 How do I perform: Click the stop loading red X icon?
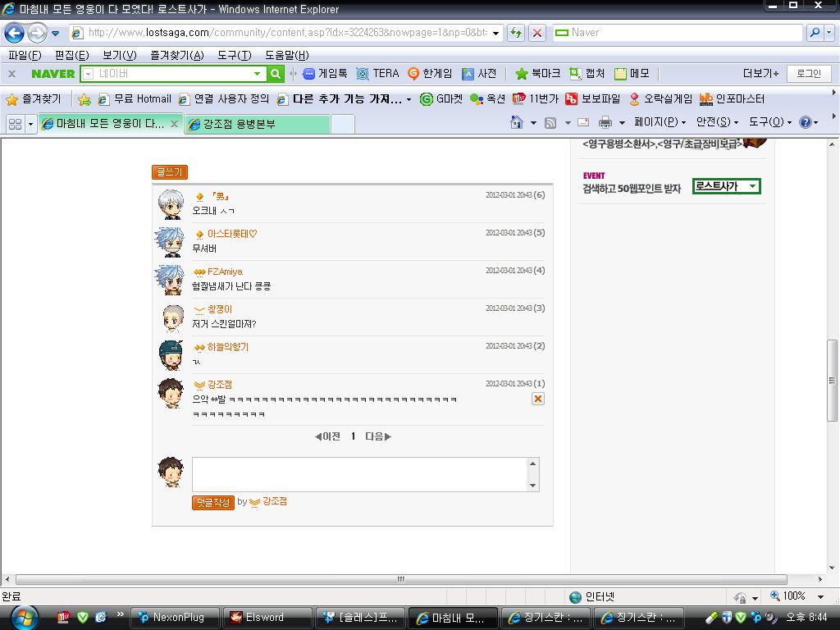point(536,33)
